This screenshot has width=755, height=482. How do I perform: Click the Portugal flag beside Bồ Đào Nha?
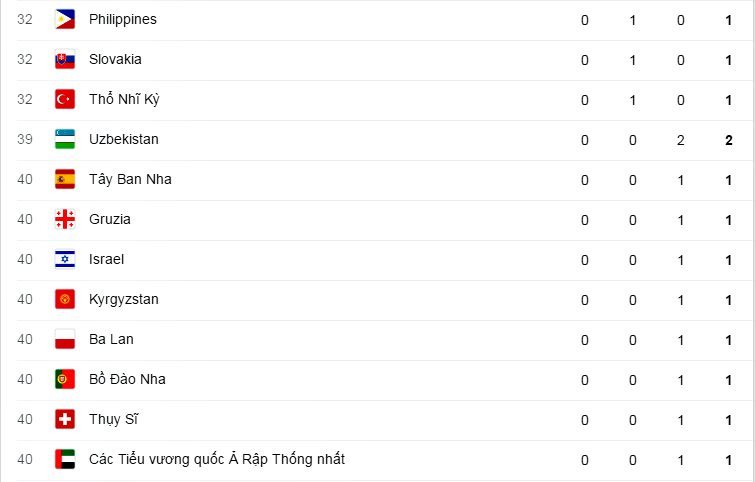pyautogui.click(x=65, y=379)
